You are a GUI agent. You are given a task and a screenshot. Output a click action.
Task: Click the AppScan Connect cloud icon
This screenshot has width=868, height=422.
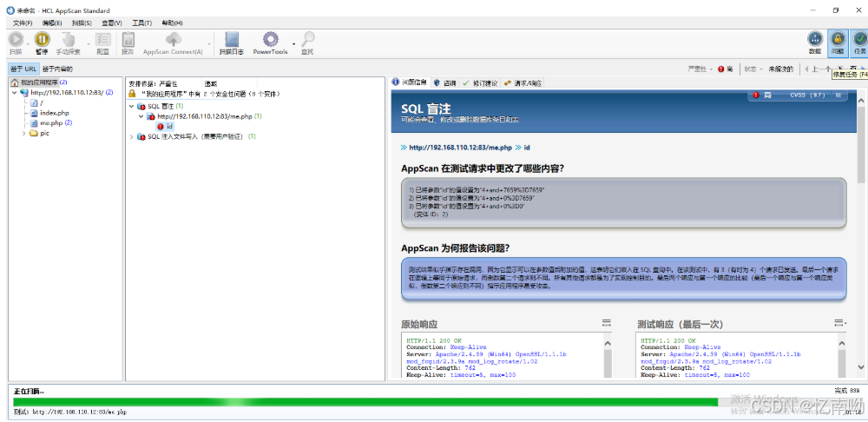click(174, 39)
